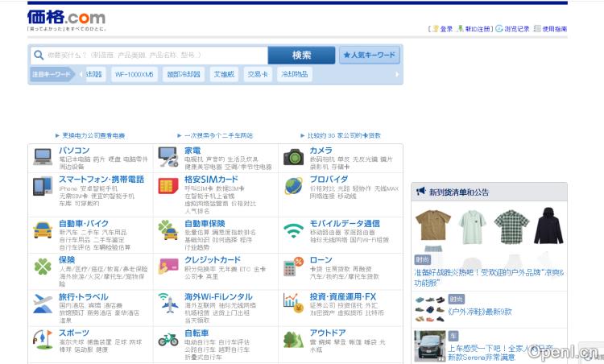Open the 海外Wi-Fiレンタル category heading

tap(218, 297)
